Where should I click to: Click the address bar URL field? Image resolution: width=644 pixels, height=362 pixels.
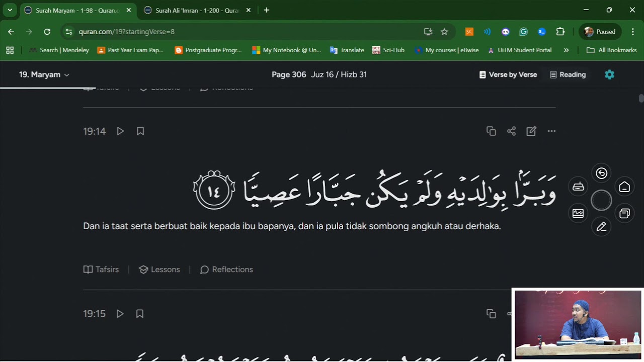tap(247, 32)
